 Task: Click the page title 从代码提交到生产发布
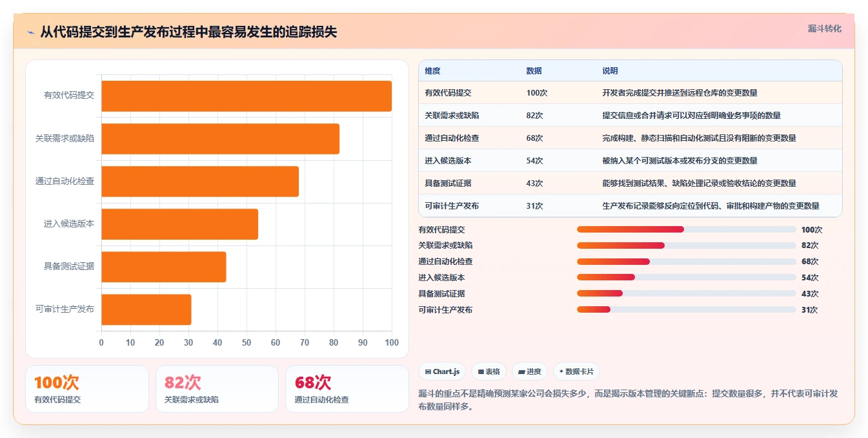[x=188, y=32]
